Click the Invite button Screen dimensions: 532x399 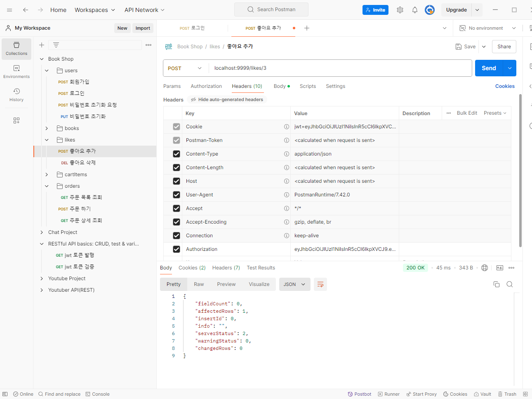[x=375, y=10]
